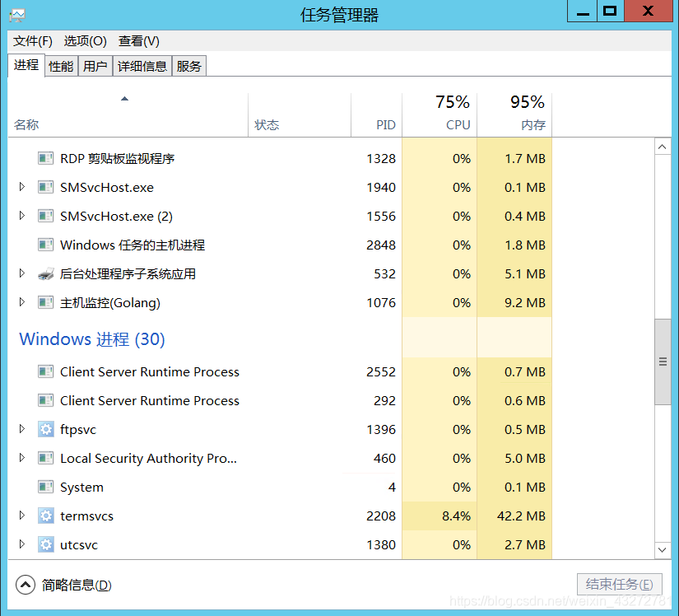The height and width of the screenshot is (616, 679).
Task: Switch to the 性能 tab
Action: click(x=61, y=66)
